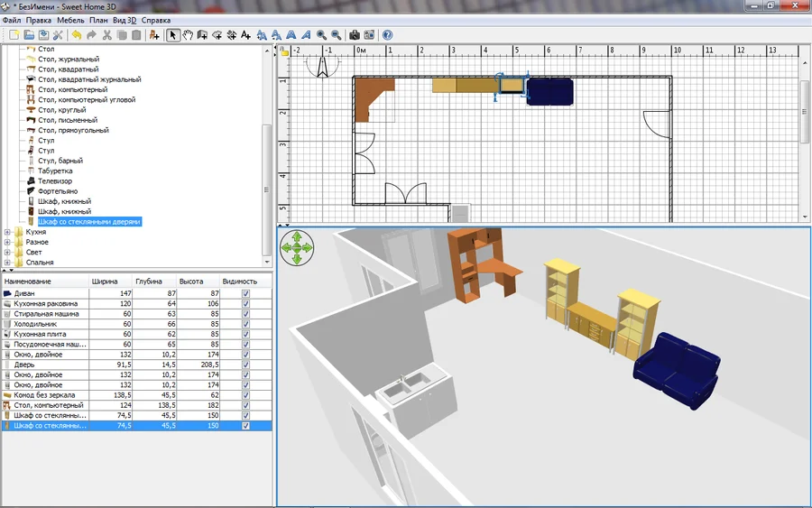Expand the Кухня catalog folder
The width and height of the screenshot is (812, 508).
pyautogui.click(x=8, y=232)
